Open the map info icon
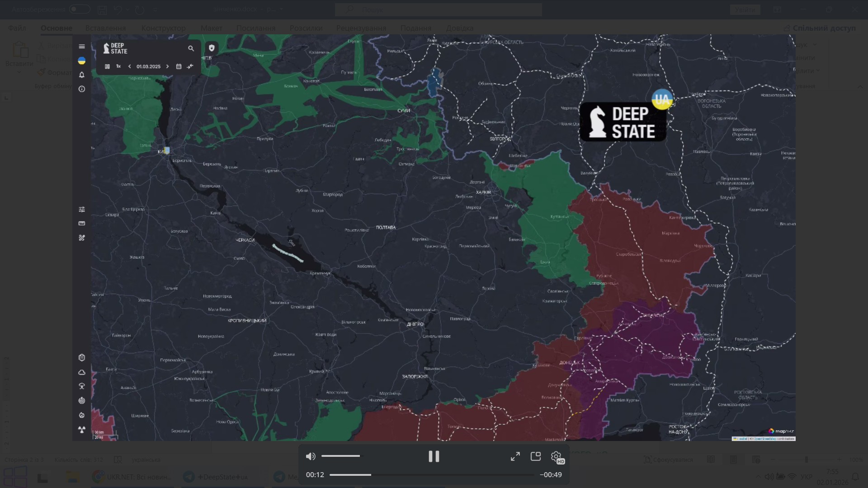 pos(82,89)
